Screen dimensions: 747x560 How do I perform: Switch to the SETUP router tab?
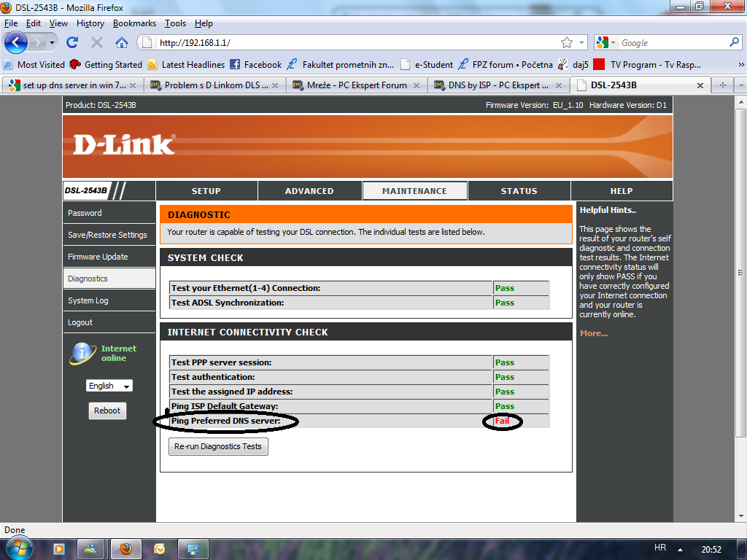206,191
